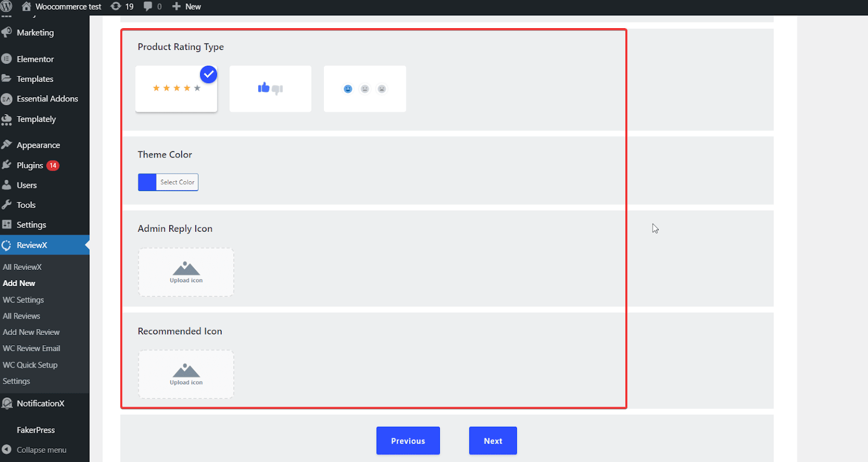Viewport: 868px width, 462px height.
Task: Select the Add New submenu item
Action: tap(19, 283)
